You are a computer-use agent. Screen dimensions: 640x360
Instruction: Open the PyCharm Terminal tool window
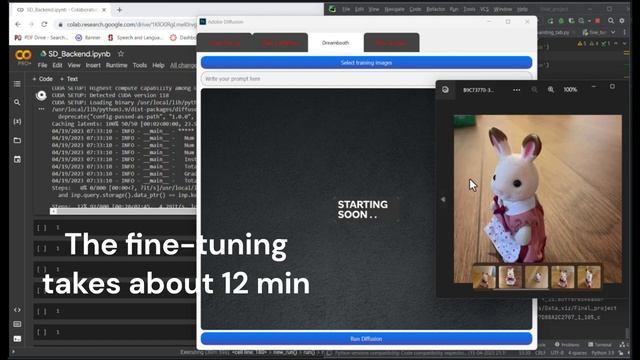pos(601,344)
